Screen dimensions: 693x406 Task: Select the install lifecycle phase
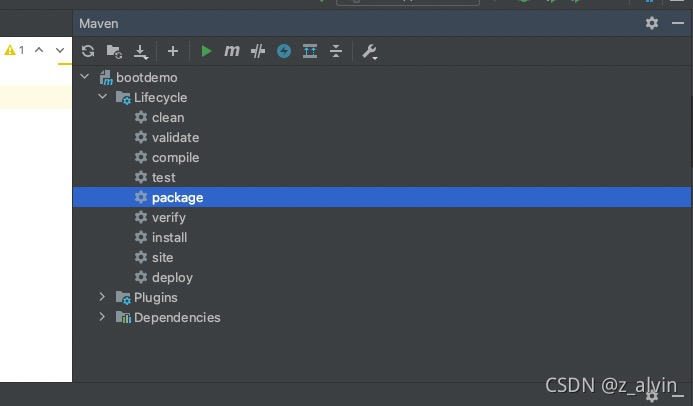click(169, 238)
